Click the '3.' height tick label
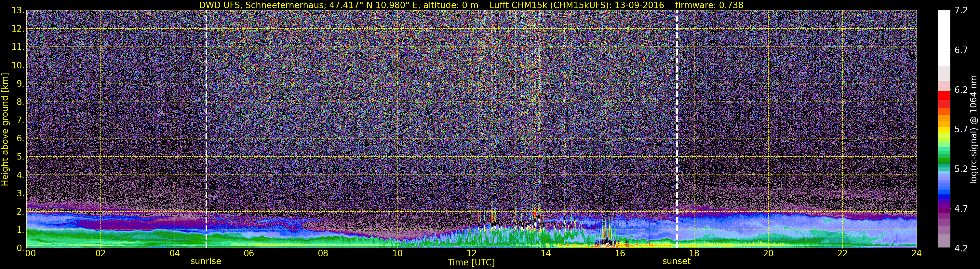Screen dimensions: 980x269 pyautogui.click(x=20, y=193)
